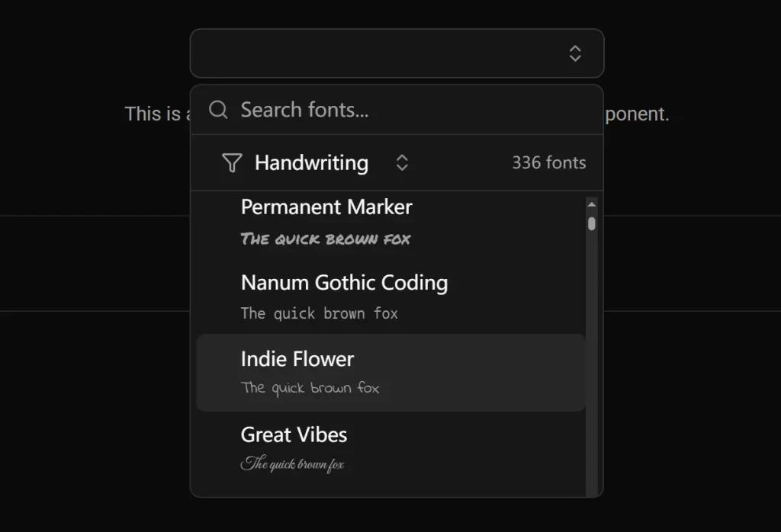Click the chevron beside Handwriting category
Viewport: 781px width, 532px height.
(x=402, y=162)
